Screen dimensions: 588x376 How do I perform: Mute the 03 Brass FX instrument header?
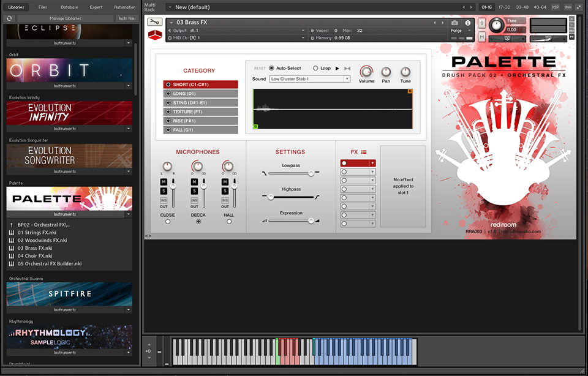(482, 36)
